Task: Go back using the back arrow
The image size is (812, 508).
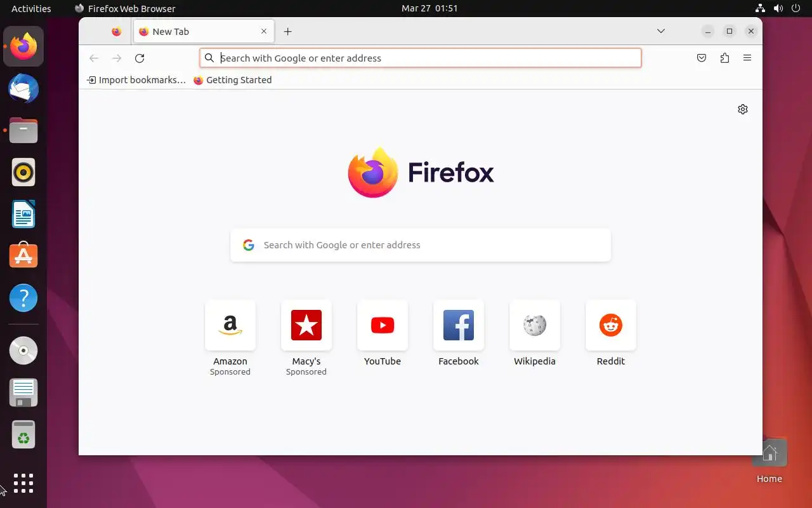Action: coord(94,58)
